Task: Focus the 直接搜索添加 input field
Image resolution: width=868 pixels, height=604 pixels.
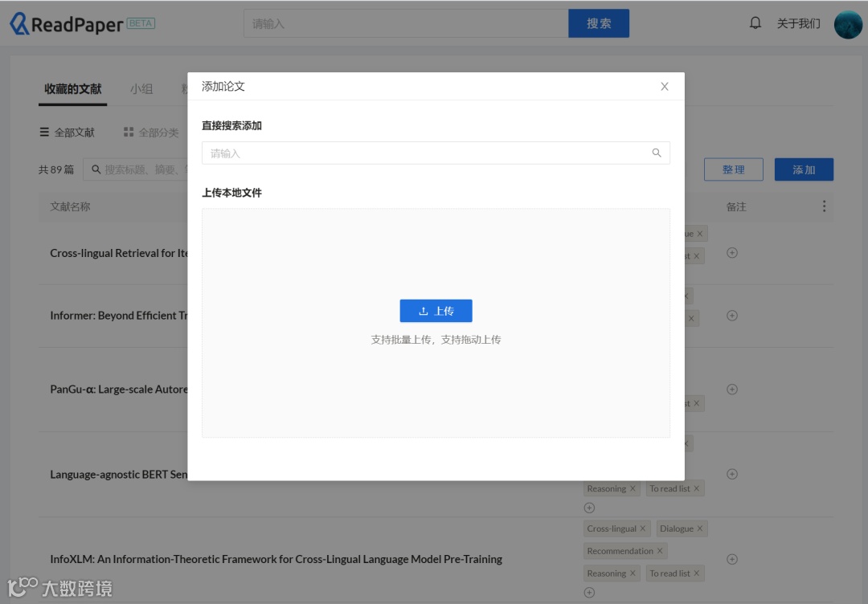Action: click(436, 153)
